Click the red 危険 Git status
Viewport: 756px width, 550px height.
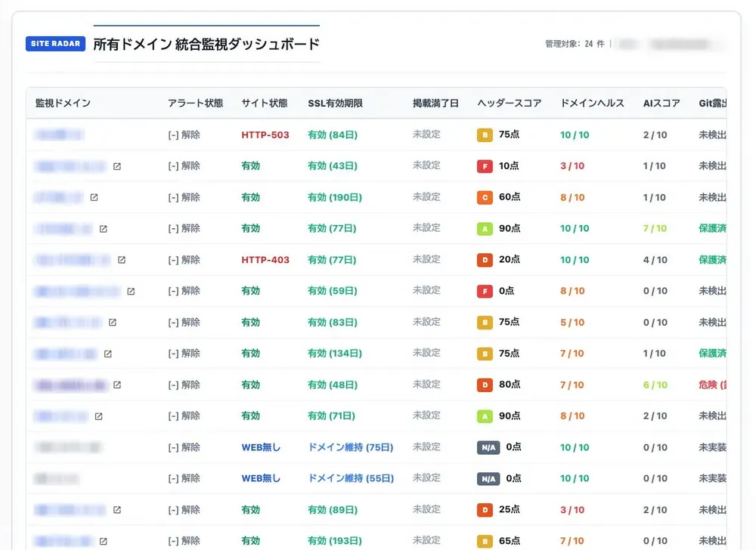click(713, 385)
